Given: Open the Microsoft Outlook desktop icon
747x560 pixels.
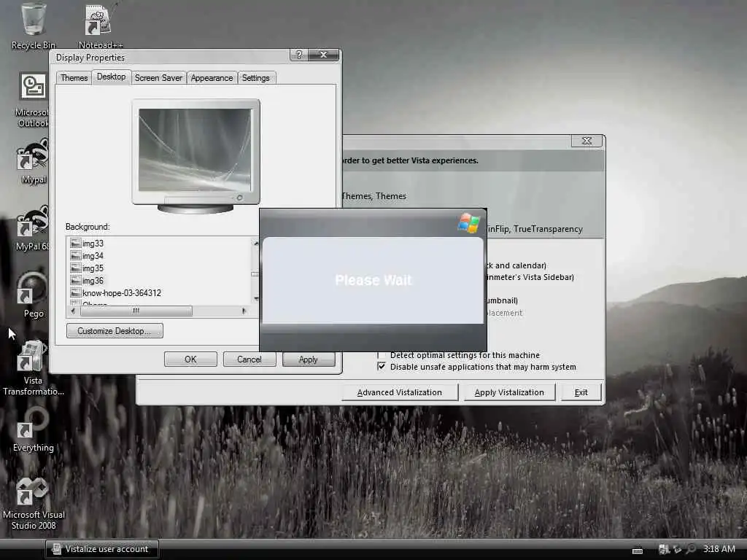Looking at the screenshot, I should 33,100.
